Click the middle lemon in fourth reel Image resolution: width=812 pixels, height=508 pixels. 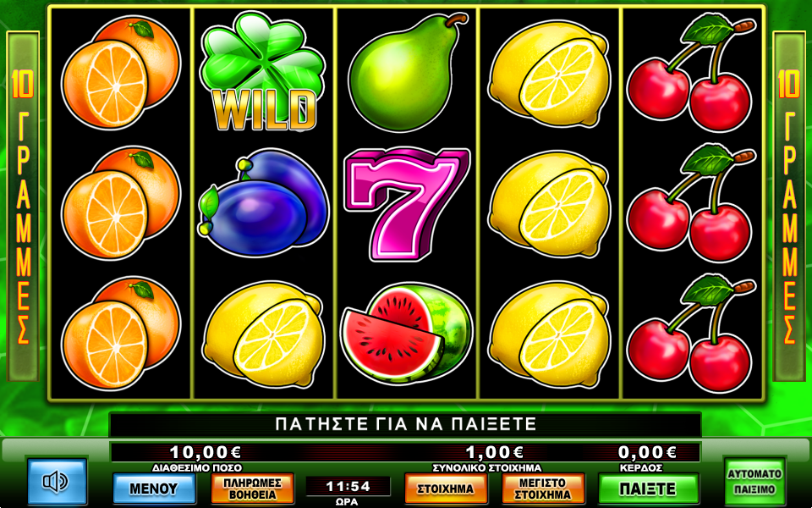tap(550, 204)
